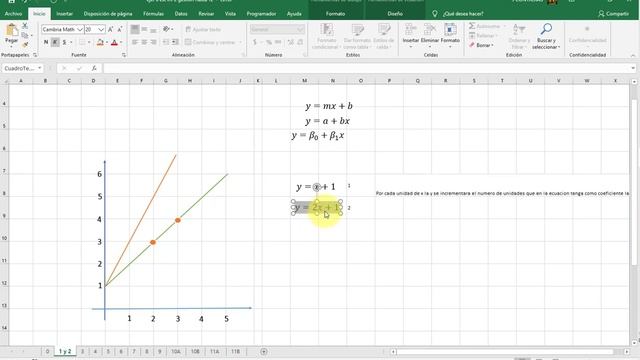
Task: Click the Compartir button
Action: pyautogui.click(x=613, y=14)
